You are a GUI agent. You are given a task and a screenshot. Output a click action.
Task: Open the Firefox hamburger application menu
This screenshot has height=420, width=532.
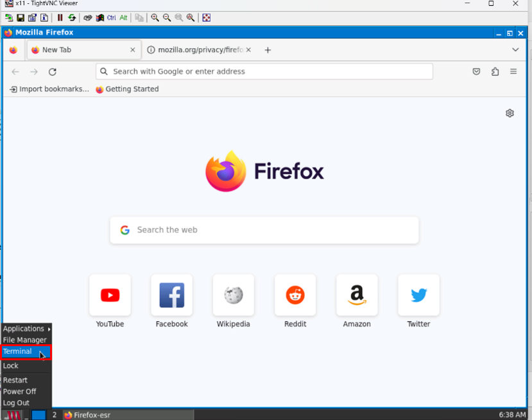click(x=513, y=72)
